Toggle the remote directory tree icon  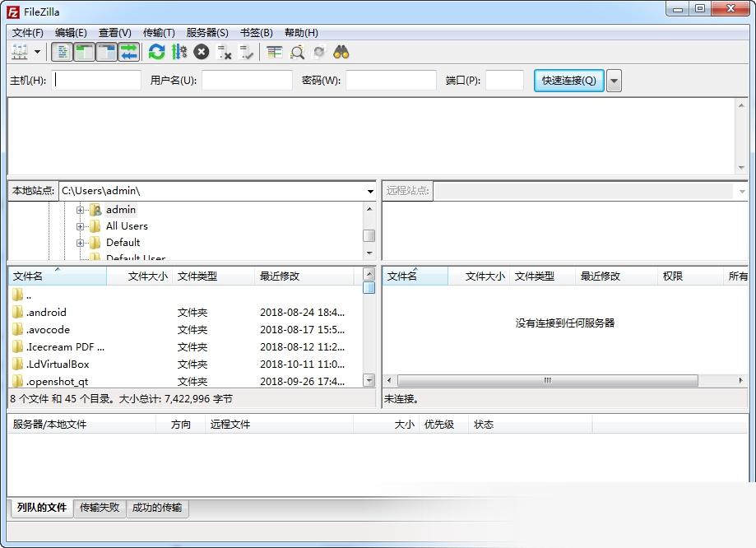106,52
